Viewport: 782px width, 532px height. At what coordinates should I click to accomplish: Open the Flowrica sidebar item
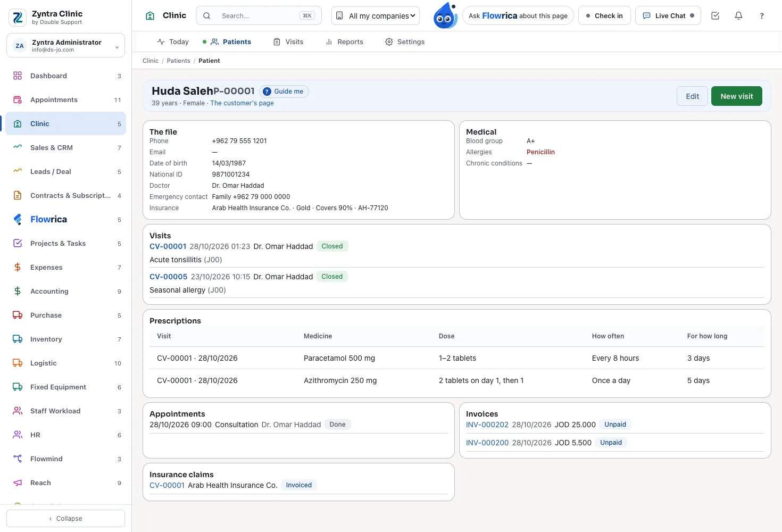coord(65,220)
